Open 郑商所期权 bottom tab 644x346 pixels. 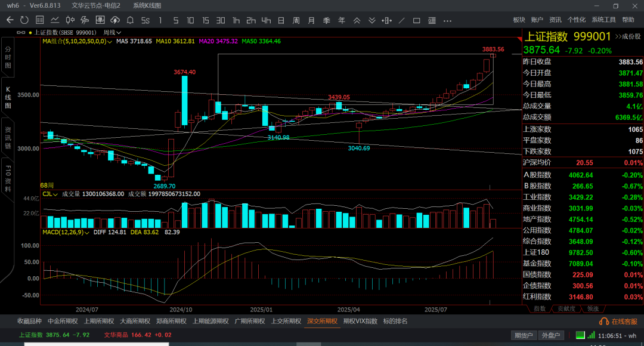(171, 322)
